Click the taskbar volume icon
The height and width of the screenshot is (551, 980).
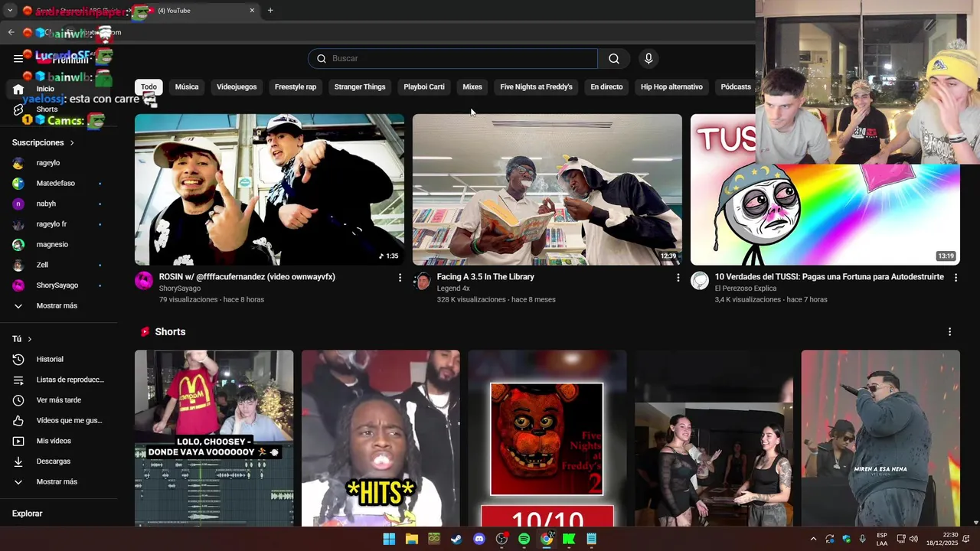click(913, 540)
